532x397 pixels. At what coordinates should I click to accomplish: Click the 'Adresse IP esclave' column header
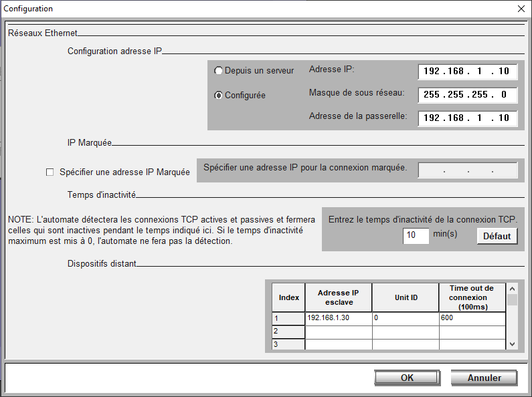pyautogui.click(x=339, y=297)
